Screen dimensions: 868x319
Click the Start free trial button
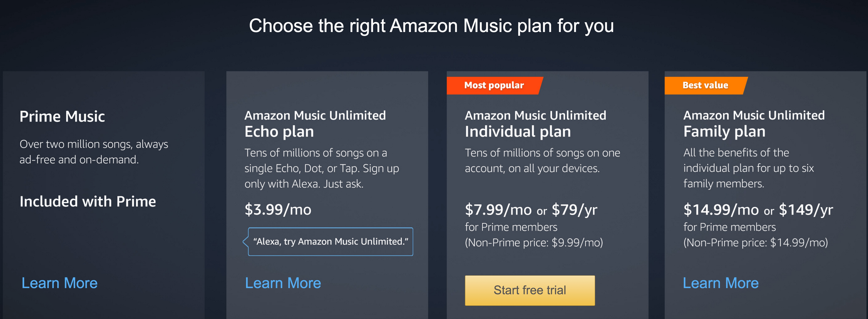[x=530, y=290]
